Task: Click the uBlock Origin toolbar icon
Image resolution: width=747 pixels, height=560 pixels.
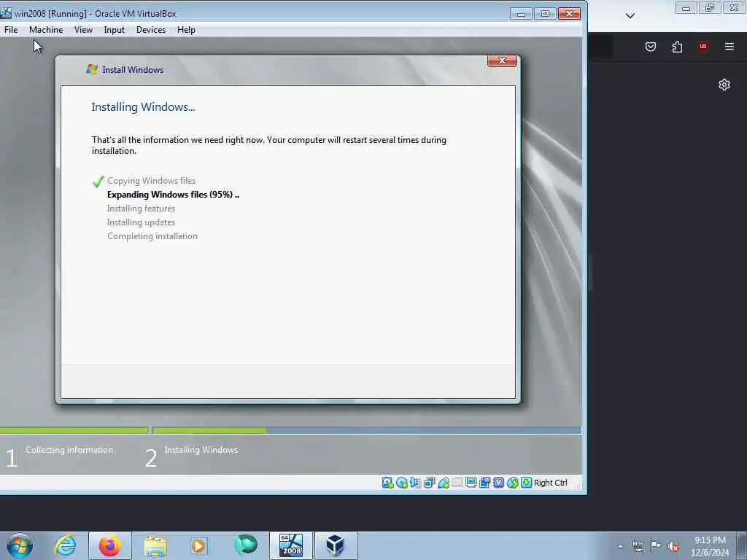Action: point(703,47)
